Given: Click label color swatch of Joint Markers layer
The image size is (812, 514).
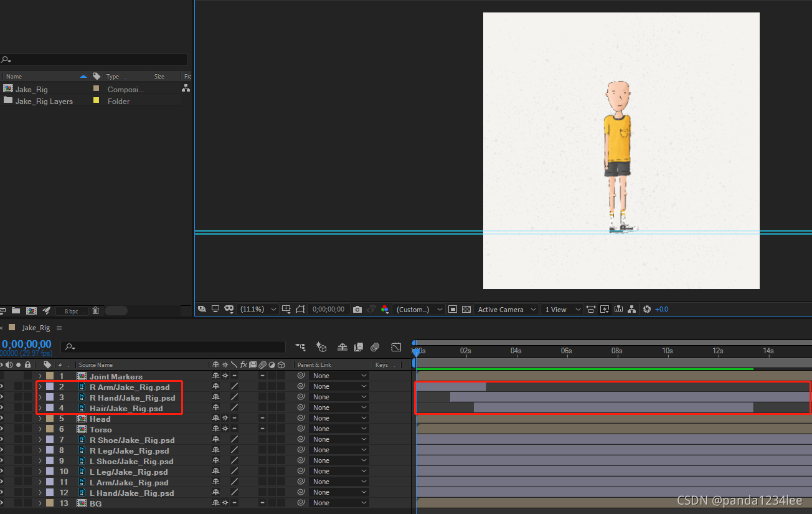Looking at the screenshot, I should [x=50, y=376].
